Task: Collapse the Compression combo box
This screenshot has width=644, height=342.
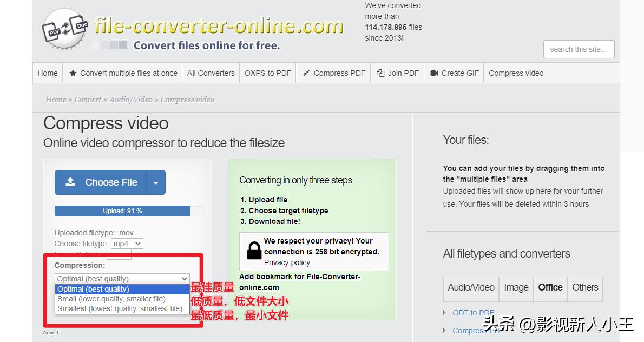Action: tap(122, 279)
